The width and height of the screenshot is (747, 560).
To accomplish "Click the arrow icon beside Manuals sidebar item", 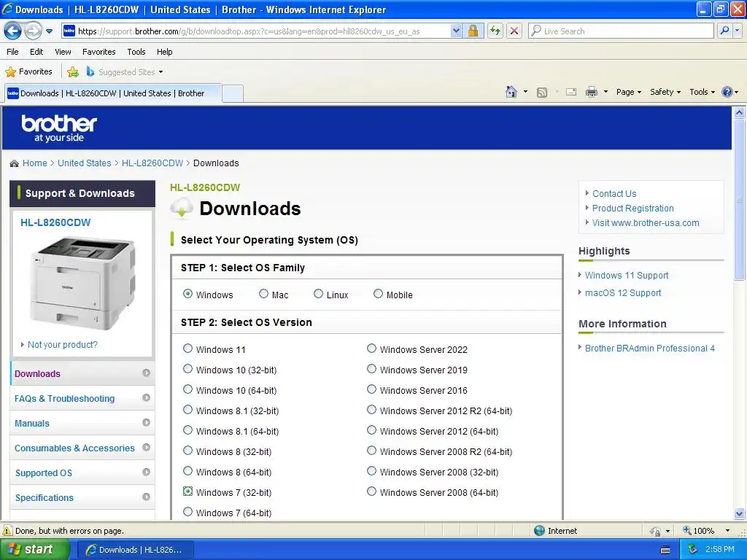I will [x=146, y=422].
